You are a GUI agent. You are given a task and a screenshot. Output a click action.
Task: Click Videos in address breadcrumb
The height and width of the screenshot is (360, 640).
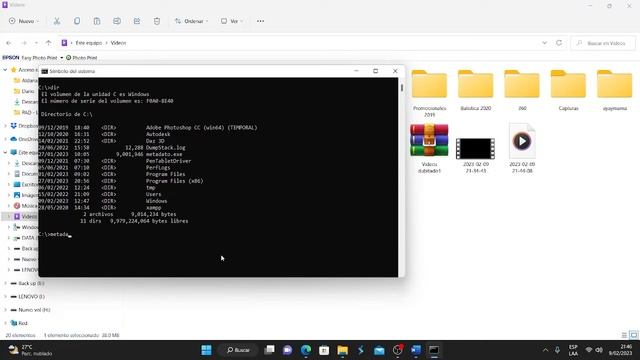point(118,43)
